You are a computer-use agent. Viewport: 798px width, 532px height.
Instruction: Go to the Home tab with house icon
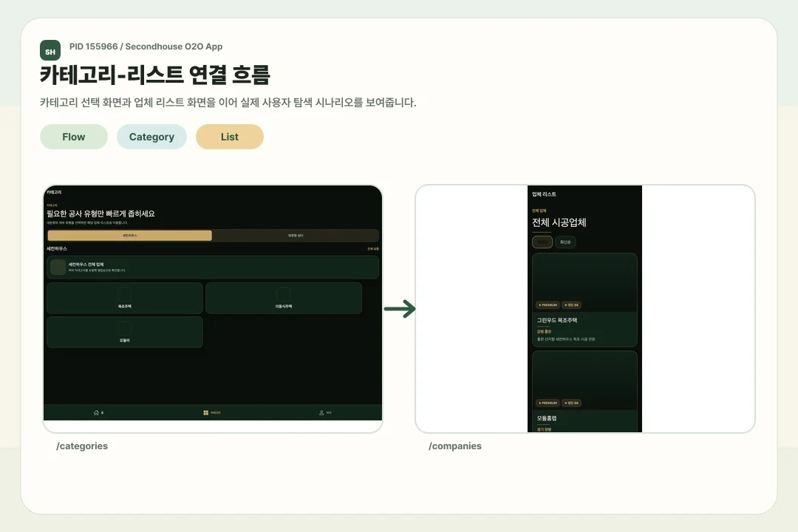click(99, 413)
